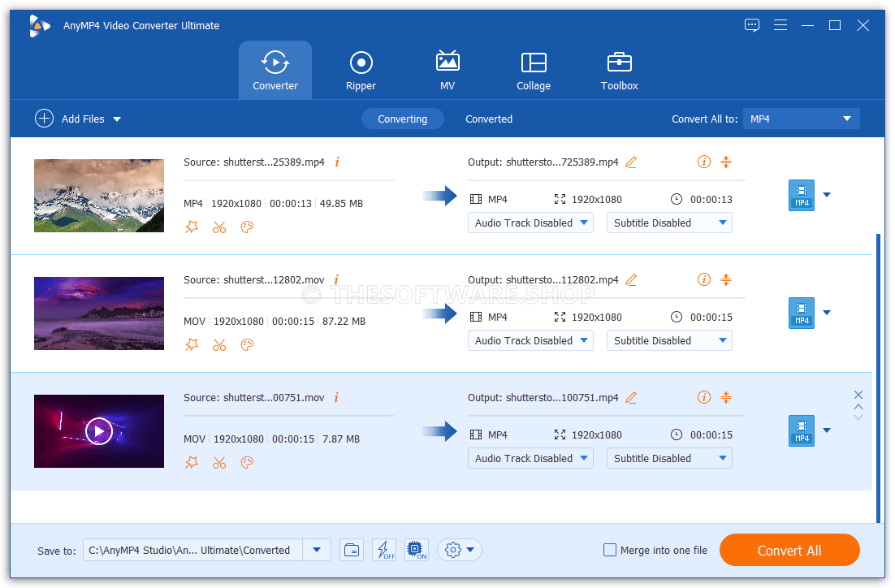Expand the Add Files dropdown arrow
This screenshot has width=895, height=588.
117,119
